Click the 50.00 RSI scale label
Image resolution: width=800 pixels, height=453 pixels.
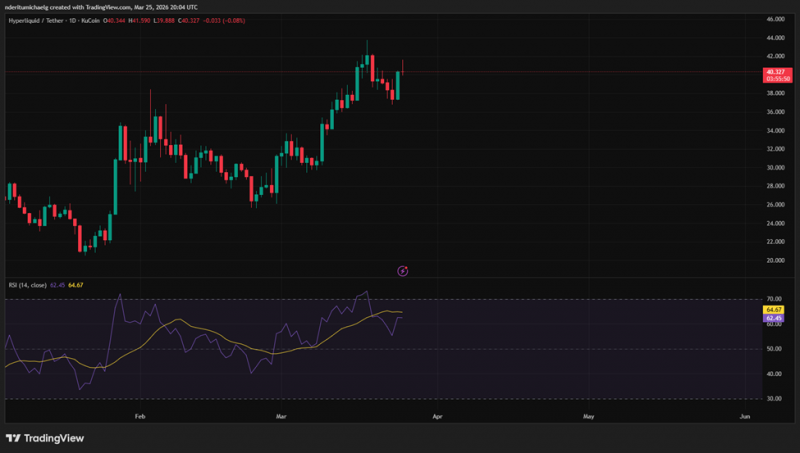[774, 349]
